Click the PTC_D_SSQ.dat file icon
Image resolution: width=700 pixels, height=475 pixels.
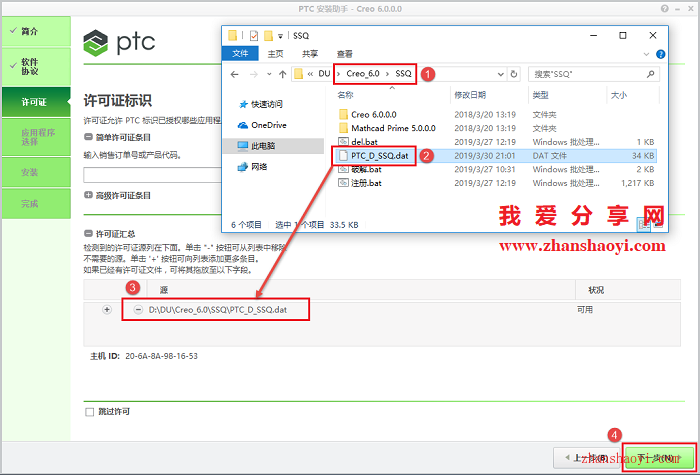coord(343,156)
